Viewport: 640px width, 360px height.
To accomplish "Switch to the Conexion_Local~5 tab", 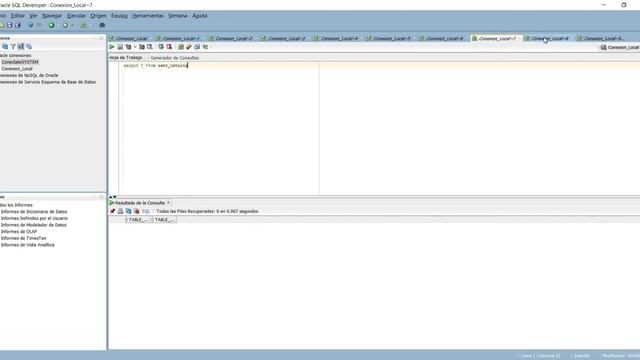I will tap(389, 38).
